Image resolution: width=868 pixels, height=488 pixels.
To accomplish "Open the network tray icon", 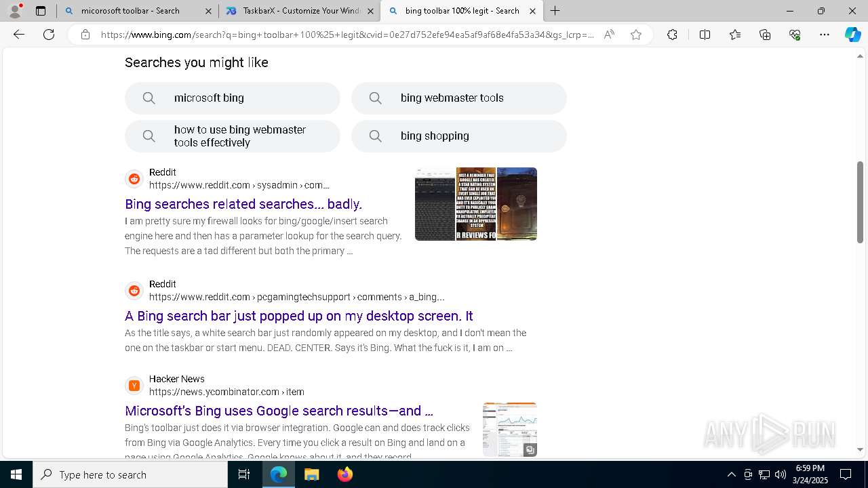I will tap(764, 474).
